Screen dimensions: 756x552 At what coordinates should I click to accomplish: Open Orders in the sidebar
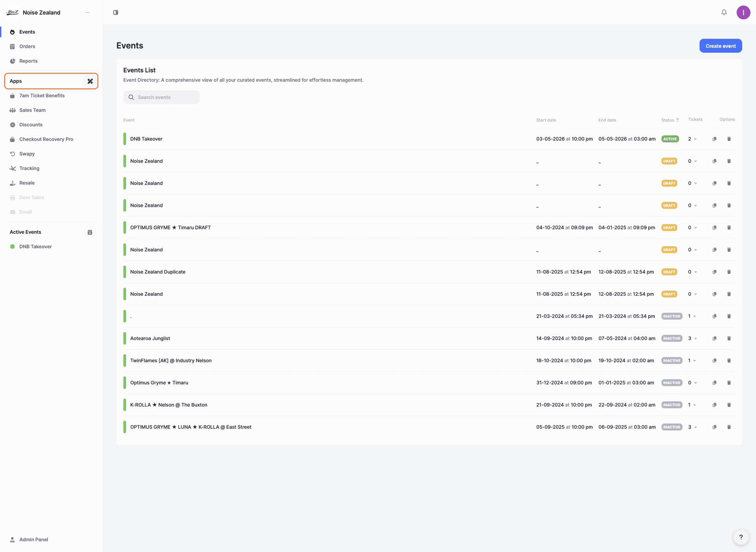(x=27, y=46)
